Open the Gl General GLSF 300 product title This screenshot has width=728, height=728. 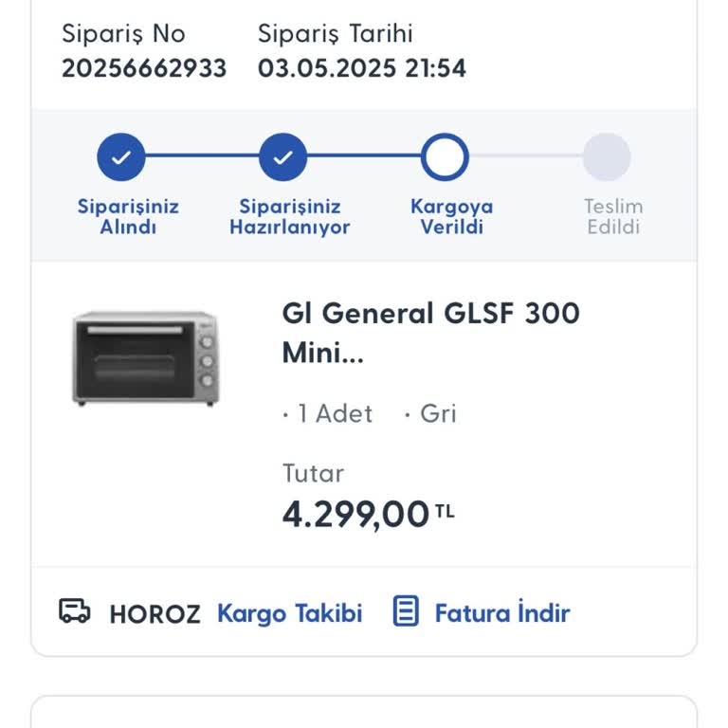[430, 333]
